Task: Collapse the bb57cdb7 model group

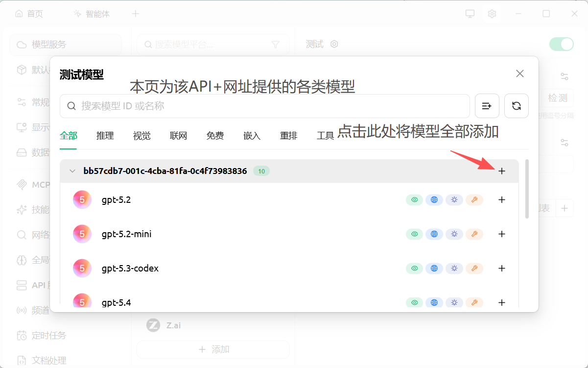Action: [x=72, y=171]
